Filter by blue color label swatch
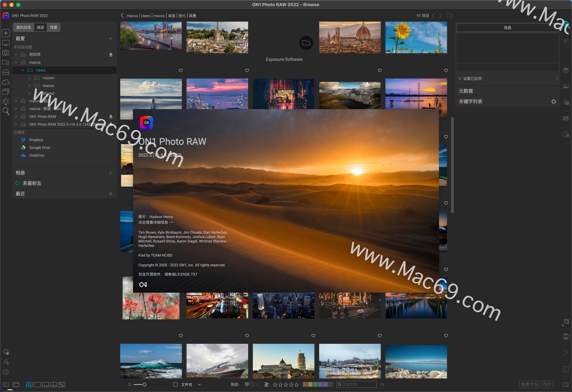572x392 pixels. 320,384
